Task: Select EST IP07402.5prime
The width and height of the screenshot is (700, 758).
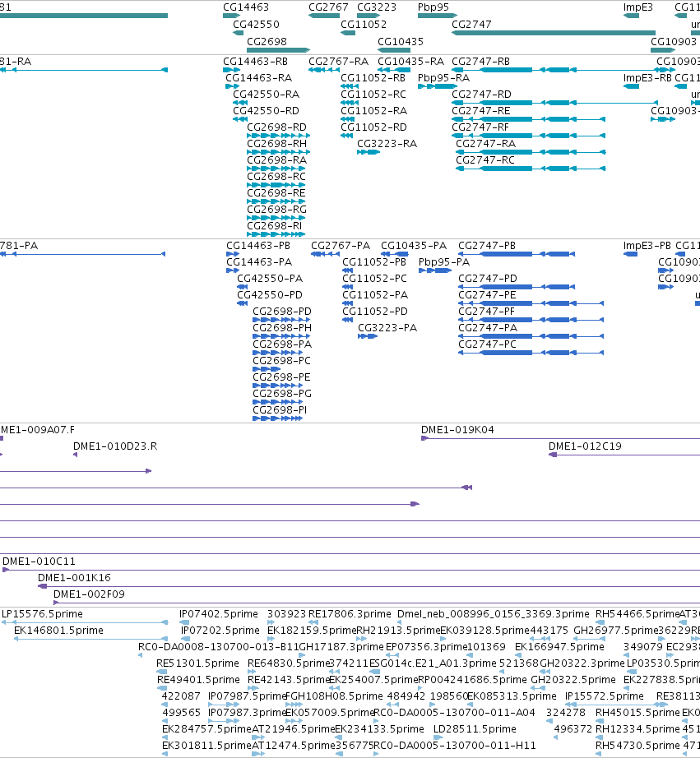Action: coord(219,614)
